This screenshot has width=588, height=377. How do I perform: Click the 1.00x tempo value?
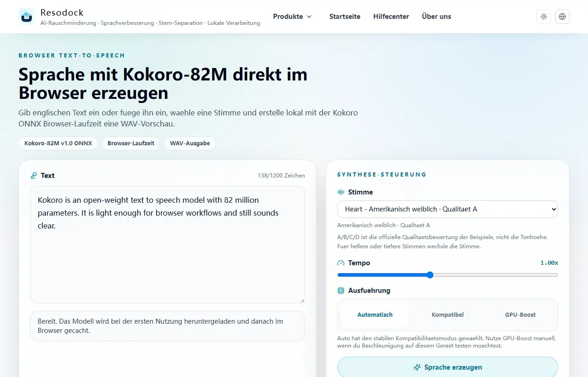click(549, 263)
